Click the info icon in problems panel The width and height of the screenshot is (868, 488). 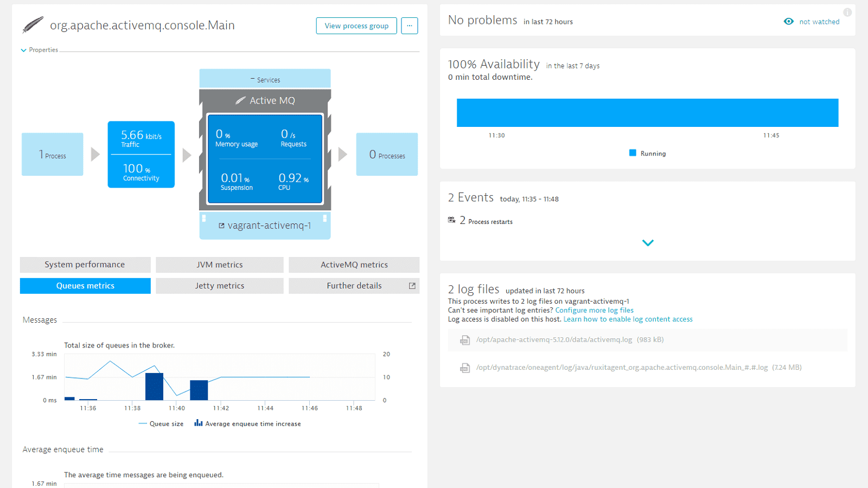847,12
